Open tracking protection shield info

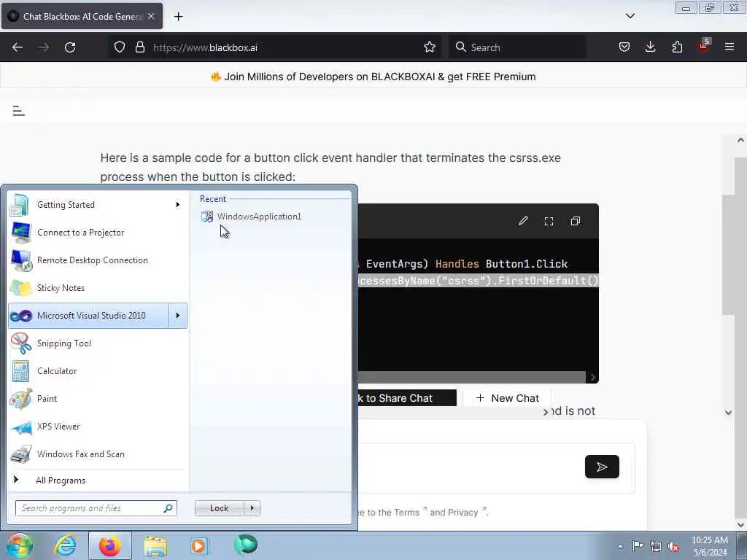(x=120, y=47)
